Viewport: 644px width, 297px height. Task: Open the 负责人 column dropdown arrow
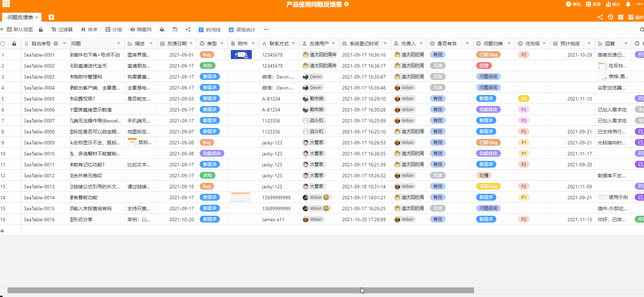pos(421,44)
